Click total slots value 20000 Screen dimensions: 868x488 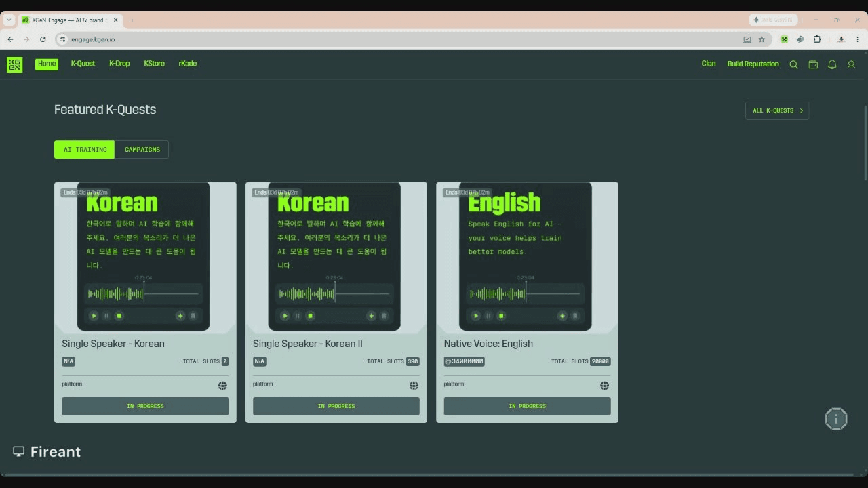600,361
